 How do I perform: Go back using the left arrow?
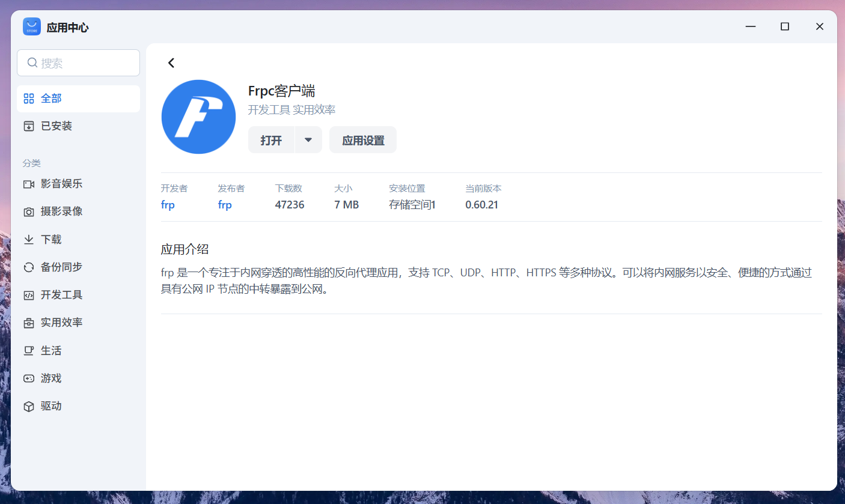point(171,62)
